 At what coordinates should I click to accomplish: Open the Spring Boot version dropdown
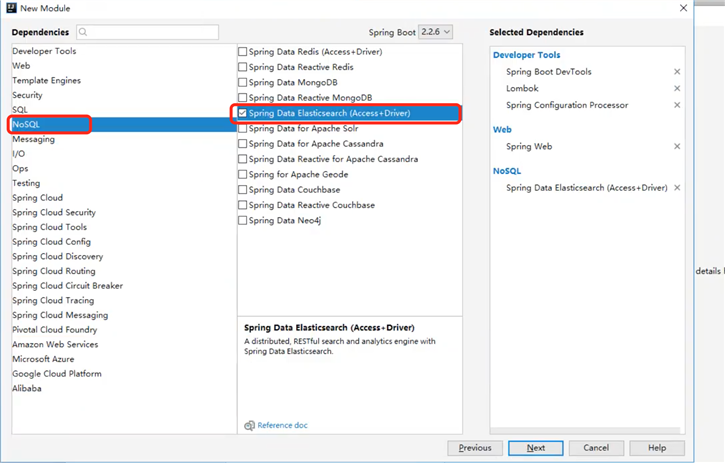[x=435, y=32]
